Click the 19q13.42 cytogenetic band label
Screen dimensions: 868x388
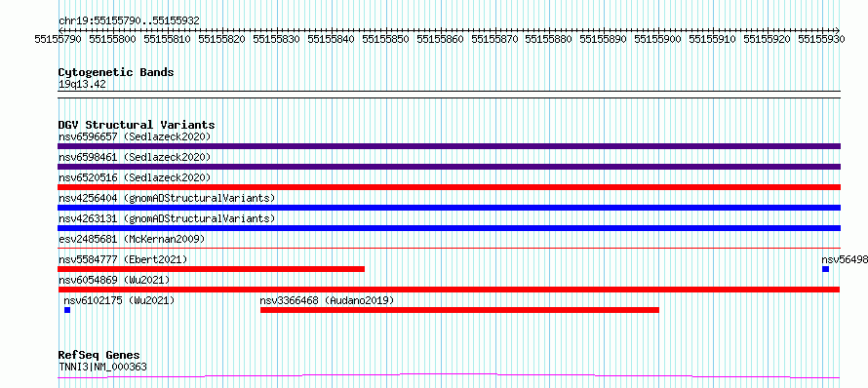[x=82, y=85]
